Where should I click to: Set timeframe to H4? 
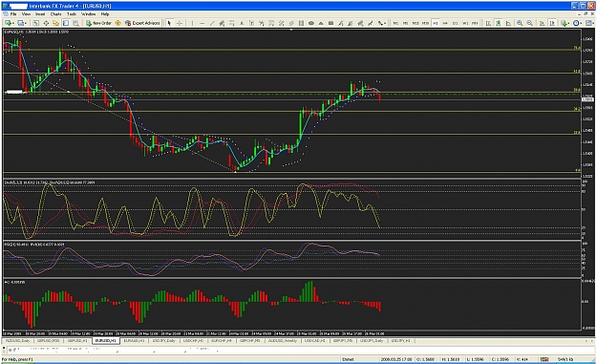pyautogui.click(x=445, y=23)
